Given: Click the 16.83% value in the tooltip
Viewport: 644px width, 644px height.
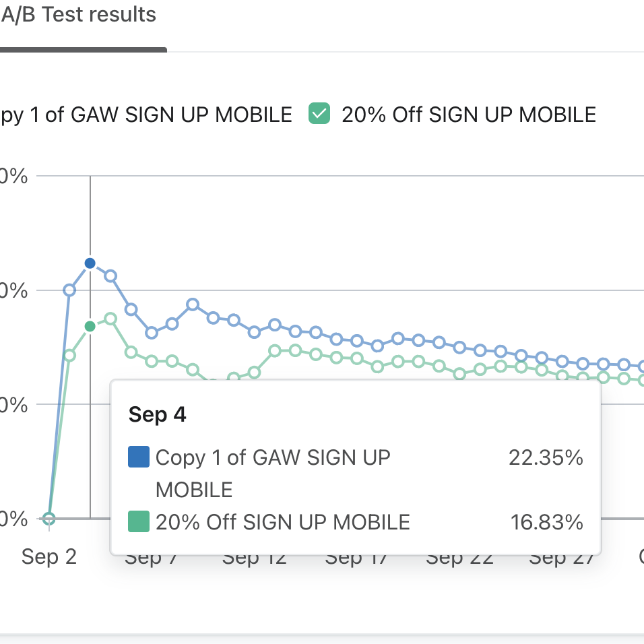Looking at the screenshot, I should [x=547, y=521].
